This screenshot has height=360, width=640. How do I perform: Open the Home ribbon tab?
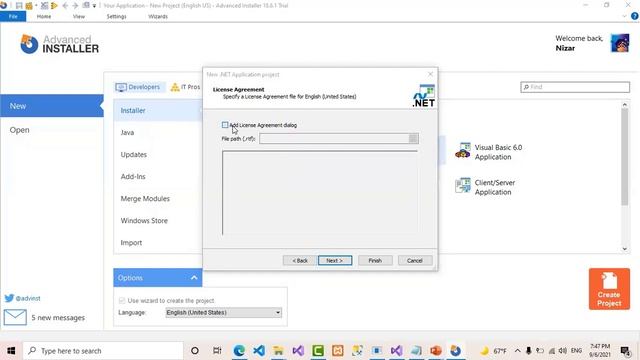[x=44, y=16]
